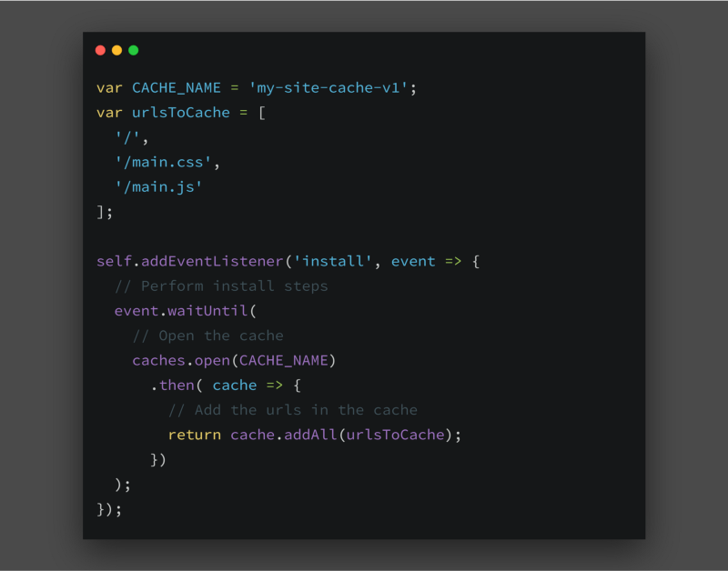Screen dimensions: 728x571
Task: Click caches.open method call
Action: 181,360
